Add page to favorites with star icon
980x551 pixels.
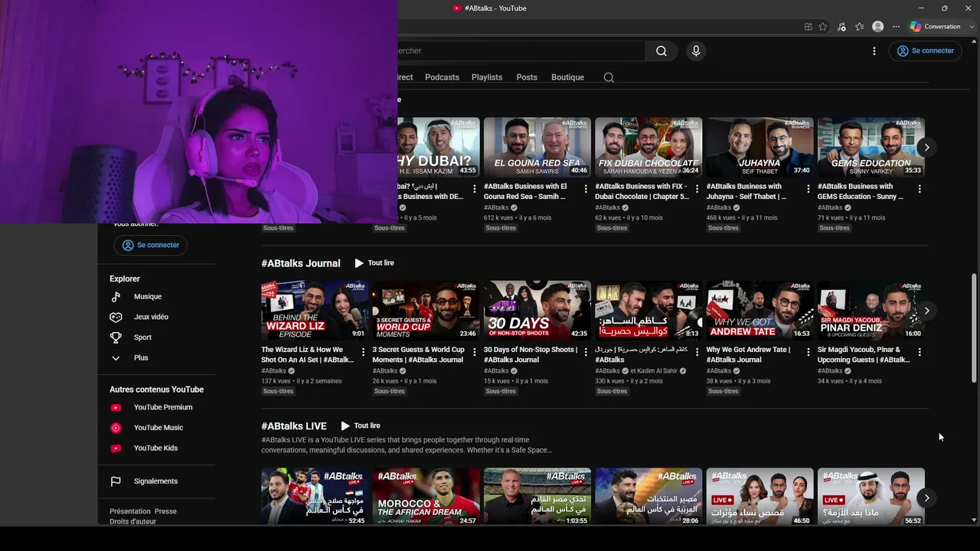tap(823, 27)
